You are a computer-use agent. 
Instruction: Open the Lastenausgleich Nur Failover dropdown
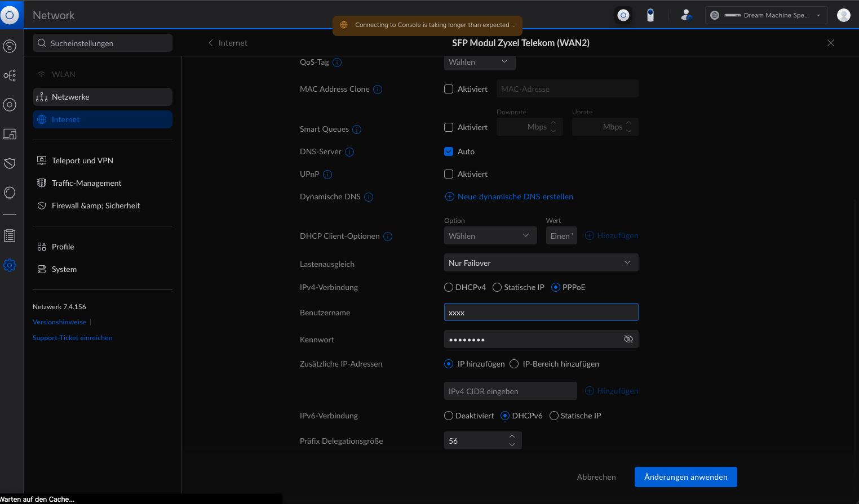tap(541, 262)
